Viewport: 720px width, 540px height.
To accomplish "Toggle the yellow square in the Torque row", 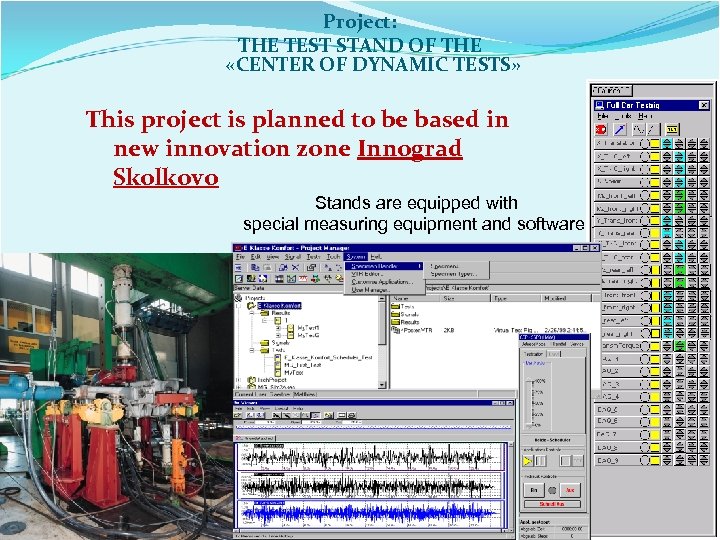I will click(655, 345).
